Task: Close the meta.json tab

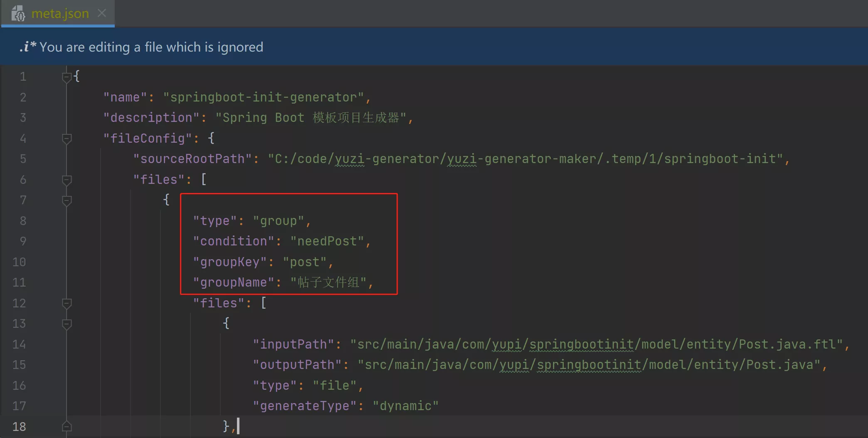Action: click(x=102, y=13)
